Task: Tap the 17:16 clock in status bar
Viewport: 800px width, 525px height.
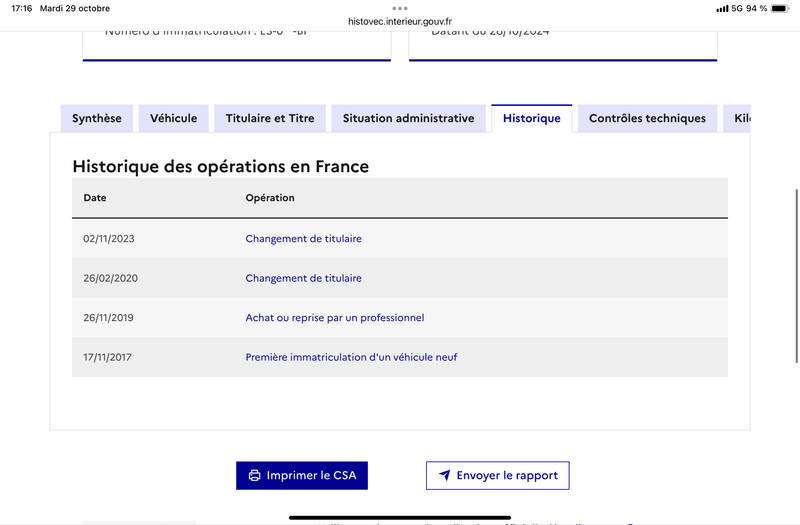Action: 21,8
